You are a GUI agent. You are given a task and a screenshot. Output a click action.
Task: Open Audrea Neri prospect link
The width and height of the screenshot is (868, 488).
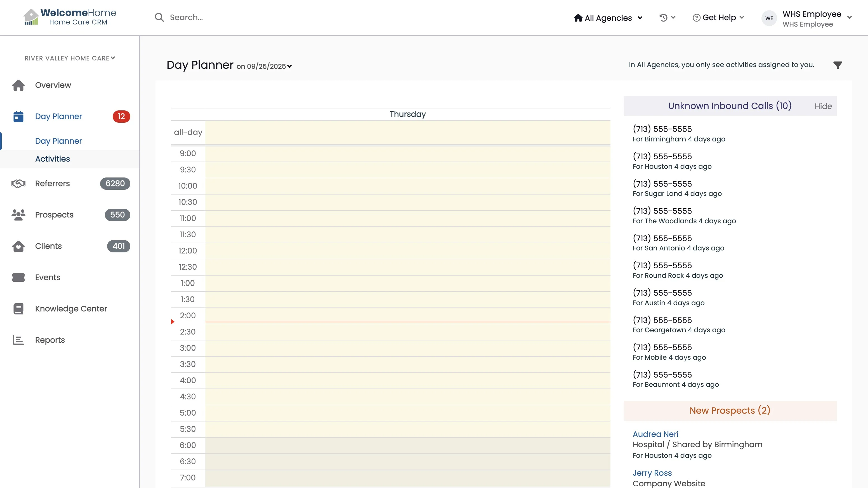(x=655, y=434)
